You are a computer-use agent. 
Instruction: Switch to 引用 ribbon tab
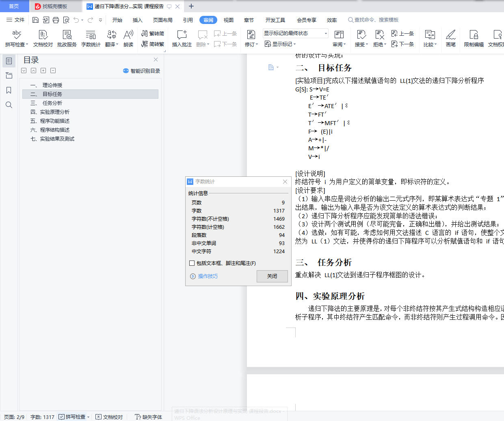(x=188, y=20)
